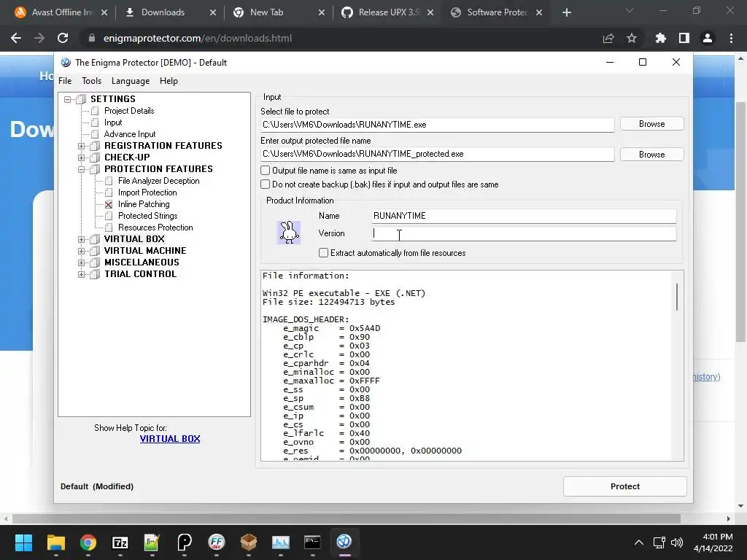Select Project Details tree item
Viewport: 747px width, 560px height.
[x=129, y=111]
